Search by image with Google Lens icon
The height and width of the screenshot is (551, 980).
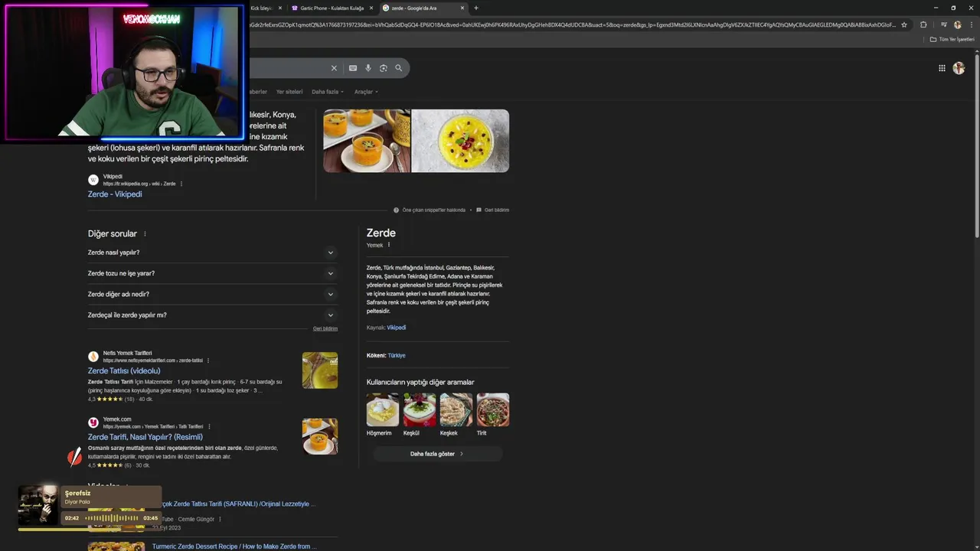point(384,68)
